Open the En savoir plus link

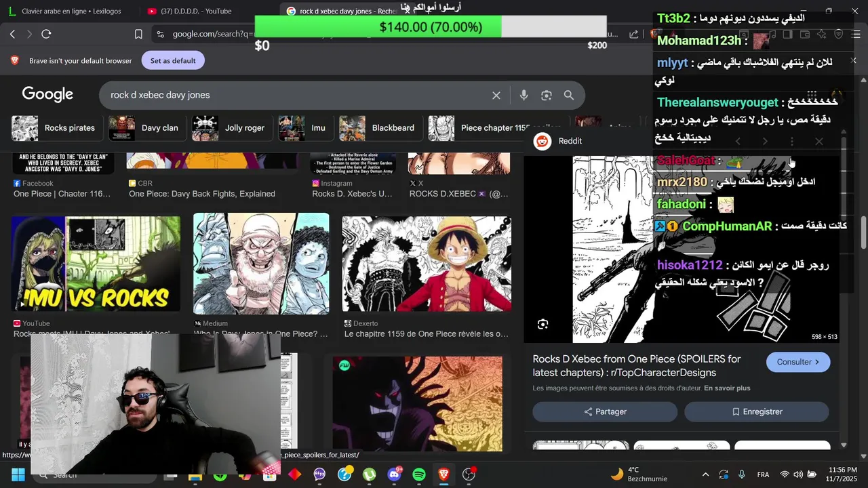click(727, 388)
